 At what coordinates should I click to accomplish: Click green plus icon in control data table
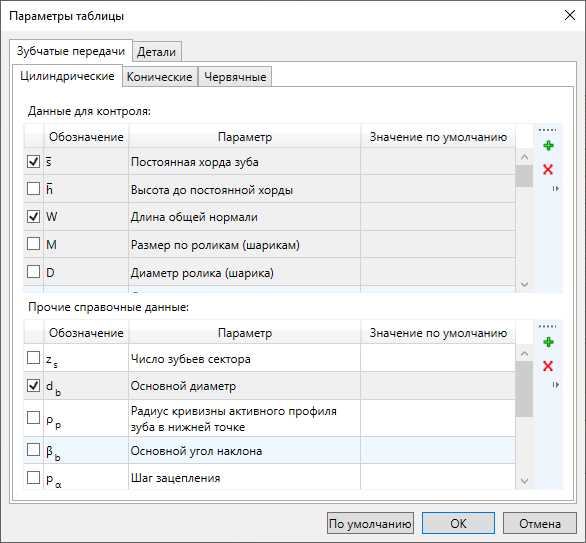548,146
